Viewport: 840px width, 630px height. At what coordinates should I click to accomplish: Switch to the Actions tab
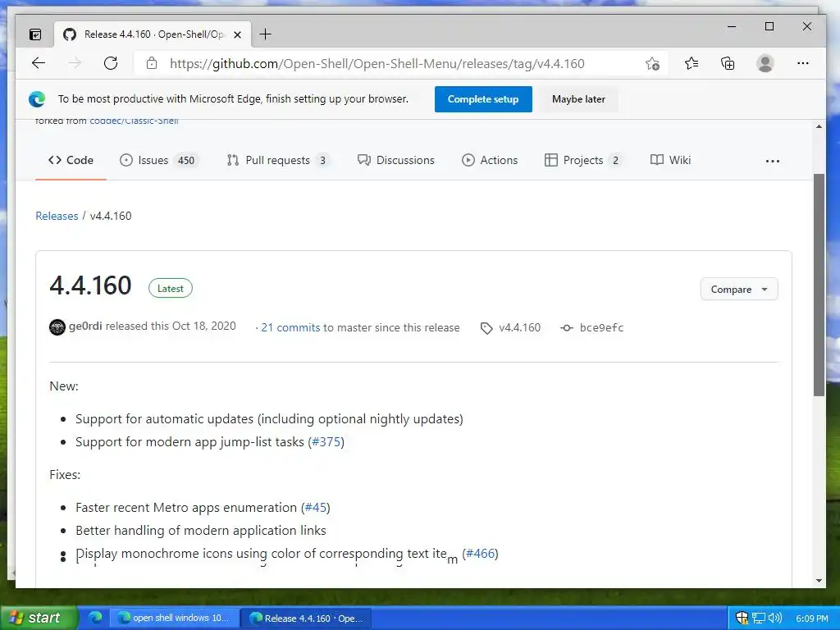coord(490,160)
